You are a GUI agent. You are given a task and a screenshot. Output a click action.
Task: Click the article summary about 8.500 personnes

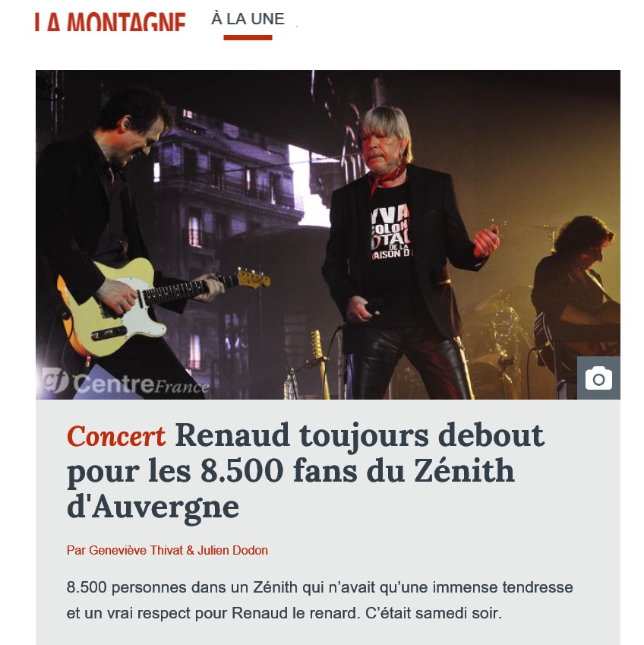pyautogui.click(x=320, y=600)
